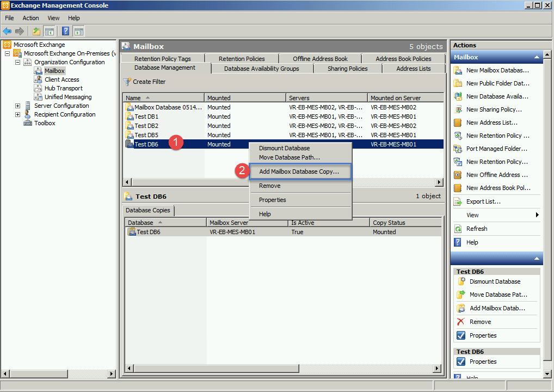Click the Hub Transport node icon
The width and height of the screenshot is (554, 392).
38,88
